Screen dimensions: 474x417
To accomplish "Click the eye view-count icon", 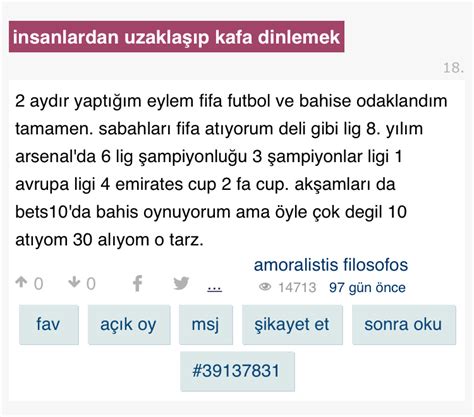I will pyautogui.click(x=265, y=287).
